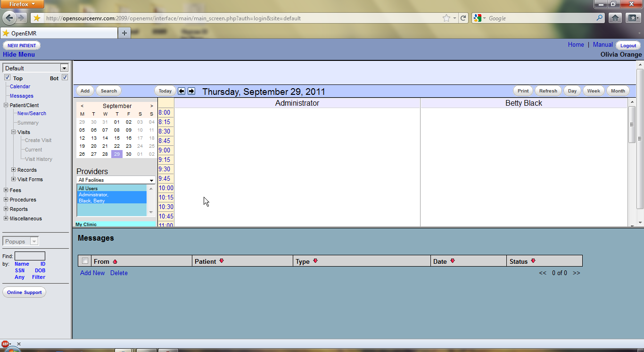Screen dimensions: 644x352
Task: Check the select-all messages checkbox
Action: [85, 261]
